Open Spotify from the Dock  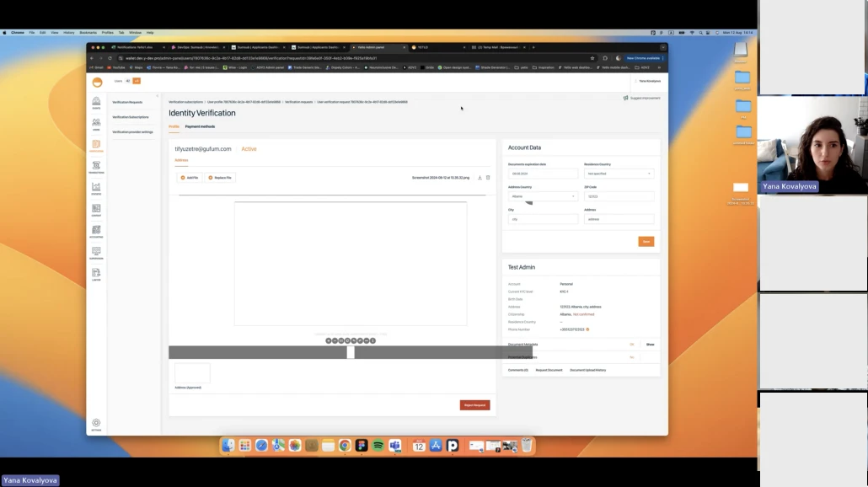tap(378, 446)
